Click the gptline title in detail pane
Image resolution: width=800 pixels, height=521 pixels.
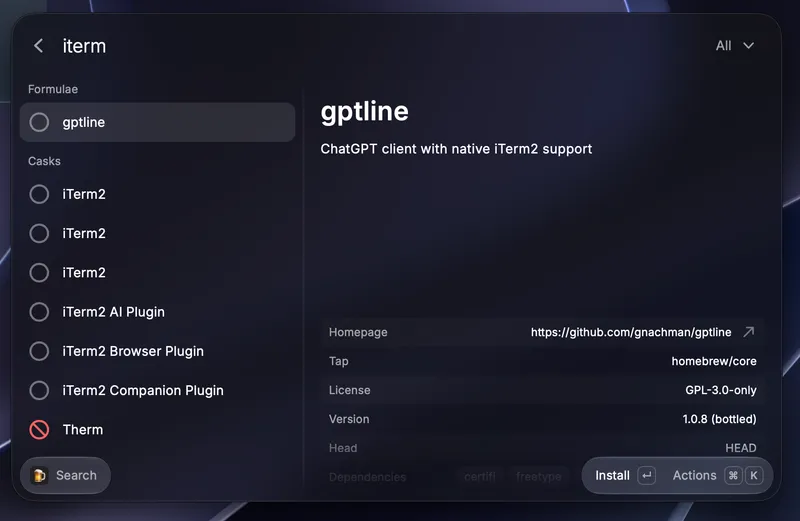point(364,112)
